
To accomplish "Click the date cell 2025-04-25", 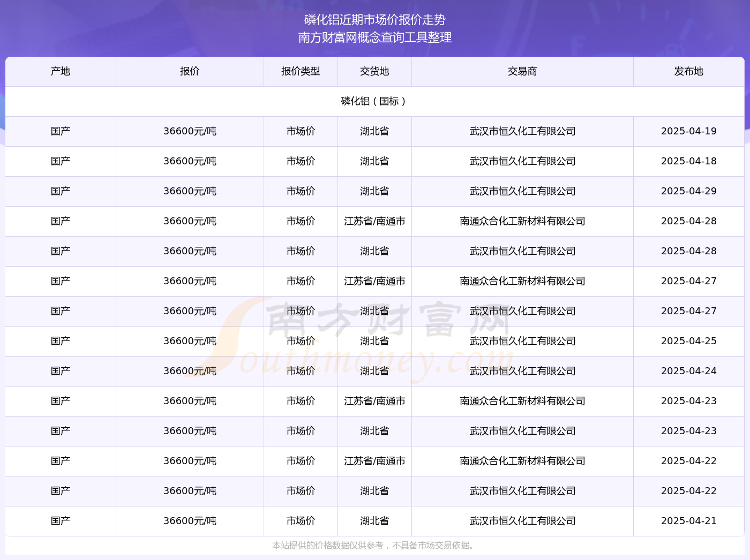I will (x=689, y=341).
